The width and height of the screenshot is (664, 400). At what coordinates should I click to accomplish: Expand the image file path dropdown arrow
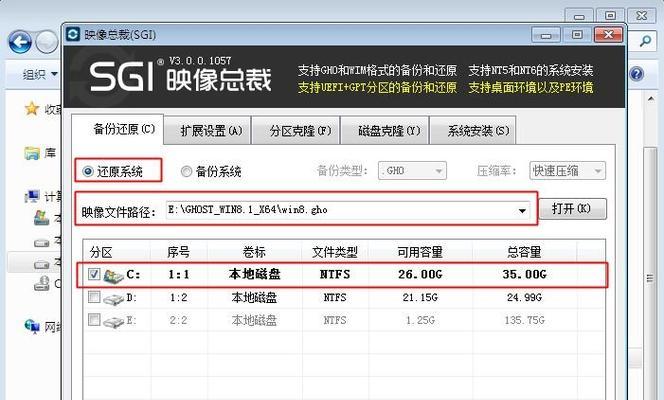coord(523,211)
